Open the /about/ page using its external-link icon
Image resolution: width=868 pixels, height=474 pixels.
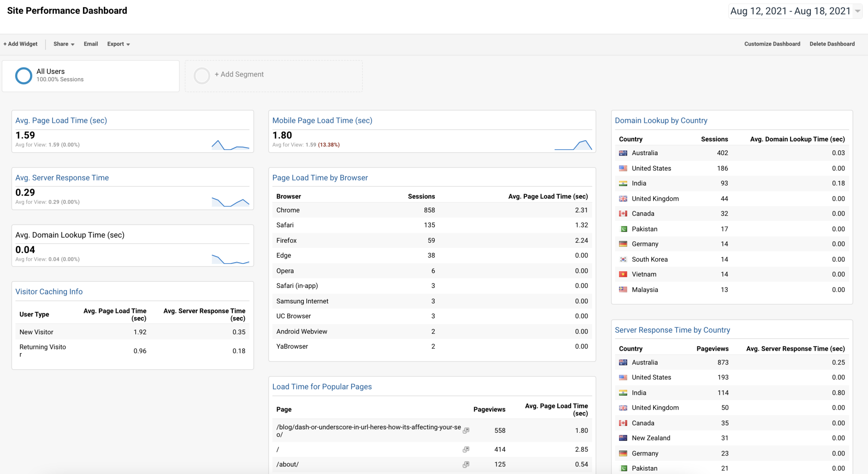(467, 465)
